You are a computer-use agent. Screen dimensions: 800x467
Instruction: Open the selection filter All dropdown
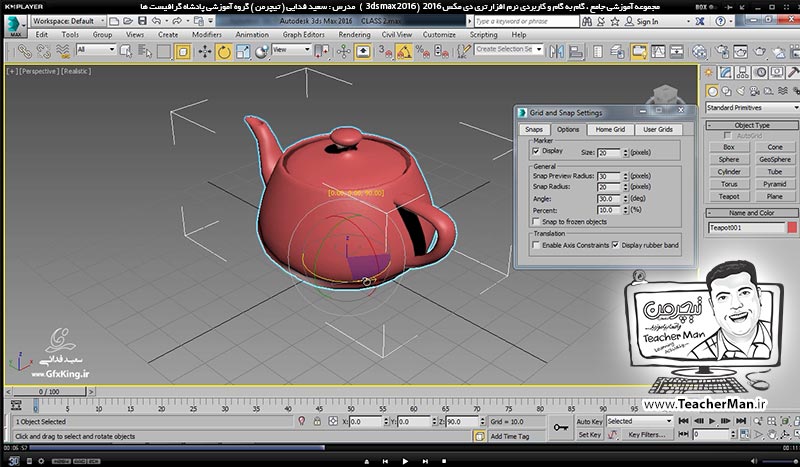(96, 50)
